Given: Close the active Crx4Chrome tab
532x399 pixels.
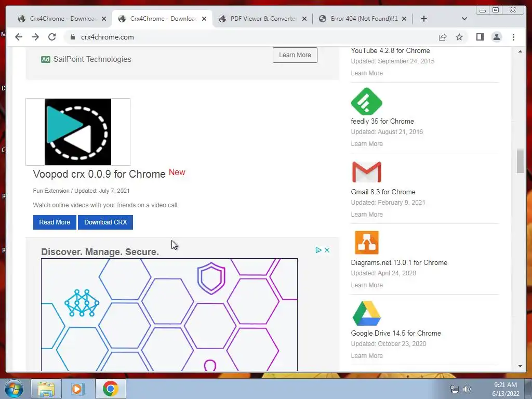Looking at the screenshot, I should click(x=204, y=19).
